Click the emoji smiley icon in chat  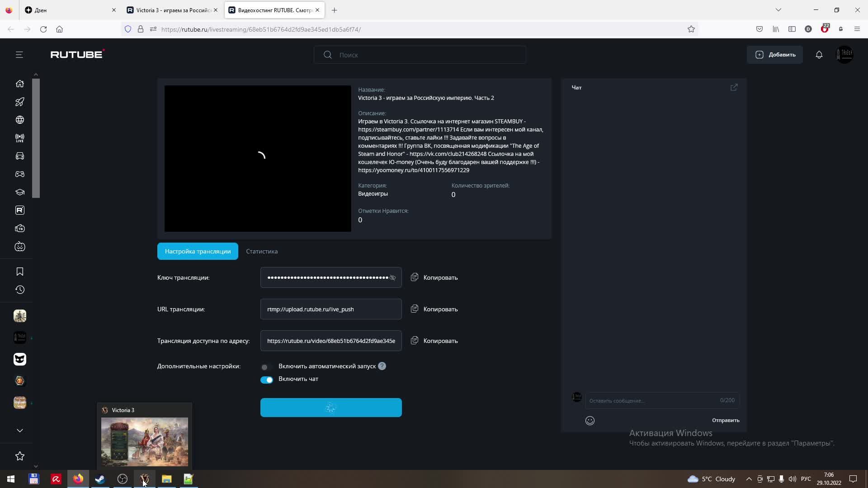(590, 421)
